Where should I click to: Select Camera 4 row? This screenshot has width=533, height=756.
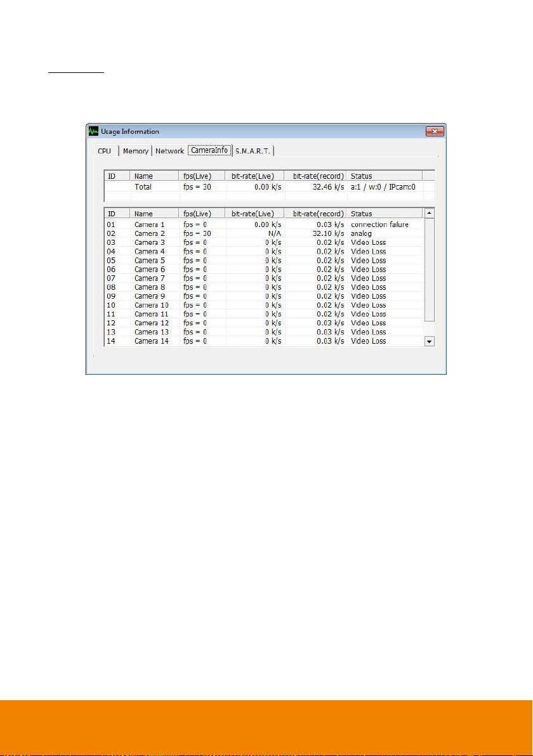265,251
